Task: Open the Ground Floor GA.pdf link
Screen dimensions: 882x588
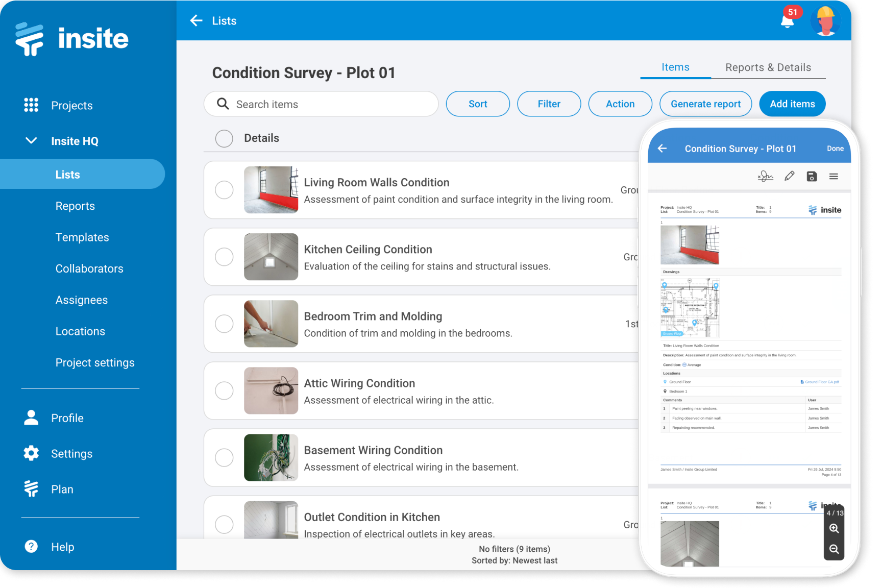Action: pyautogui.click(x=819, y=381)
